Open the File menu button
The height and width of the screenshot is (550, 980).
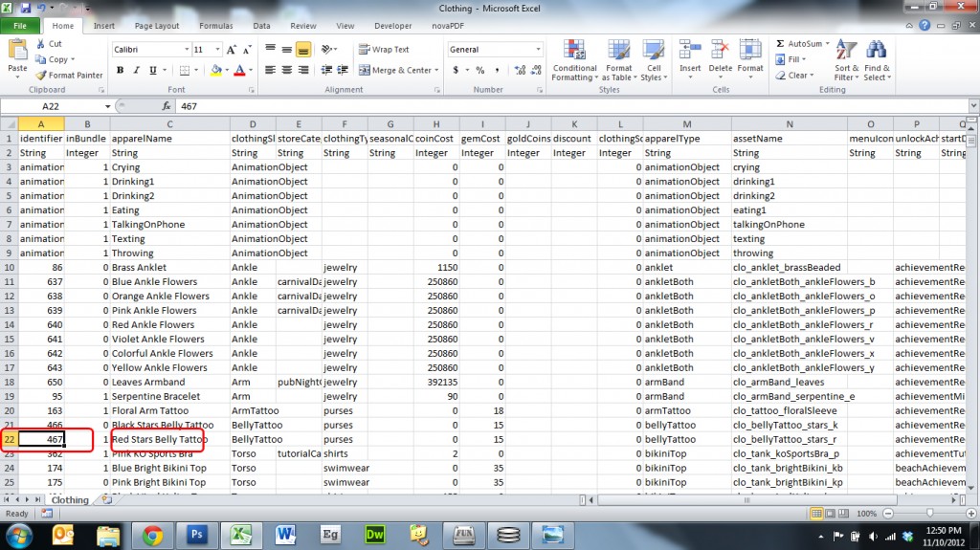pos(19,26)
